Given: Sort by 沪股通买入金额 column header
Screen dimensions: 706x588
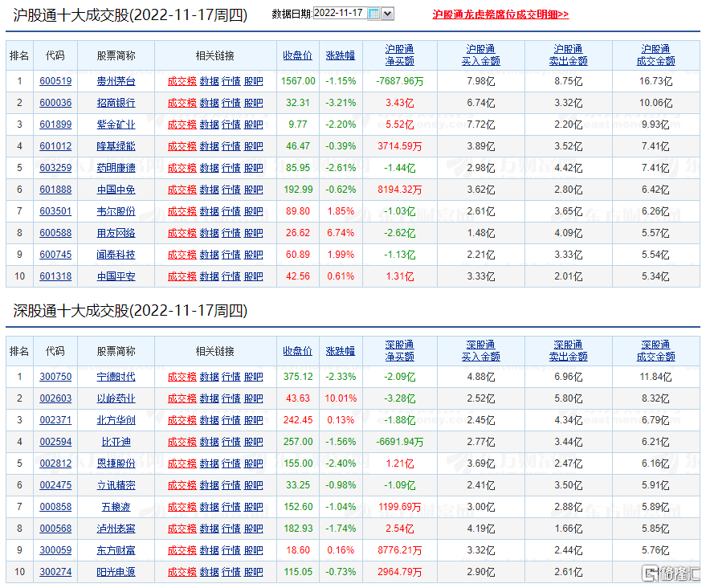Looking at the screenshot, I should click(481, 55).
